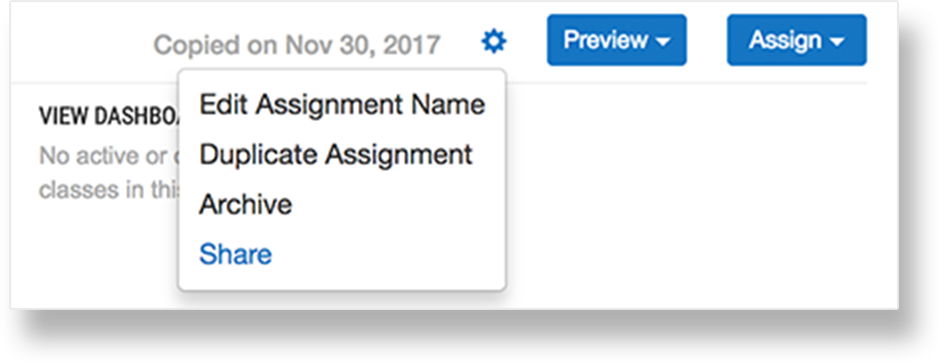Screen dimensions: 938x362
Task: Click the blue gear settings icon
Action: [x=494, y=42]
